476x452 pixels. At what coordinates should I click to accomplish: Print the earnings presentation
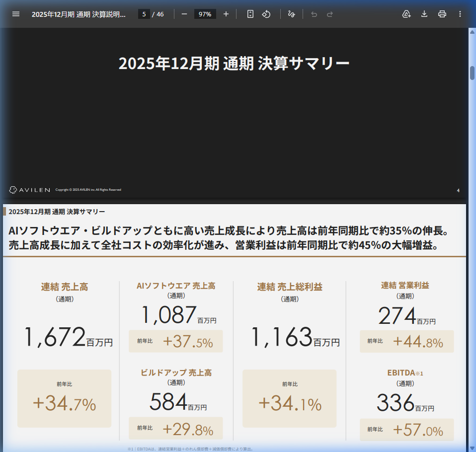442,14
